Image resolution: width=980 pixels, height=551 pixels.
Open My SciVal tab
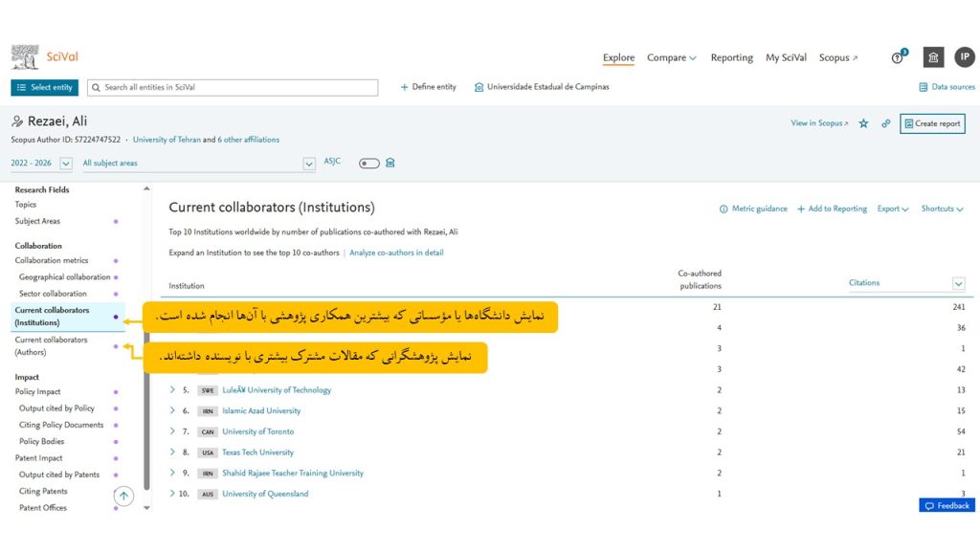tap(786, 57)
